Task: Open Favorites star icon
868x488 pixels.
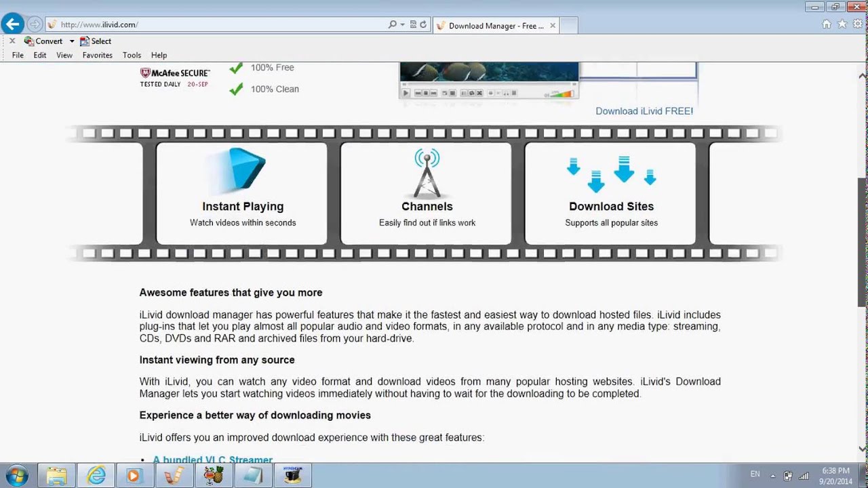Action: coord(842,24)
